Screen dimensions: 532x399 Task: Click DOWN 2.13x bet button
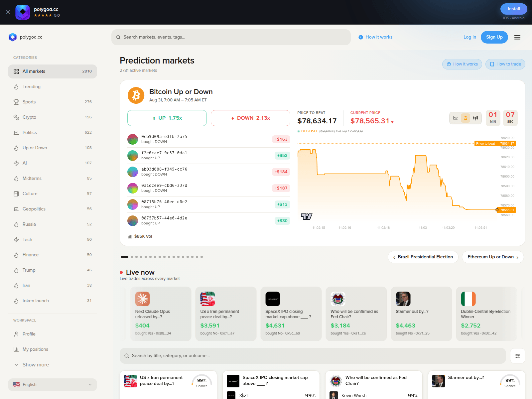(250, 118)
